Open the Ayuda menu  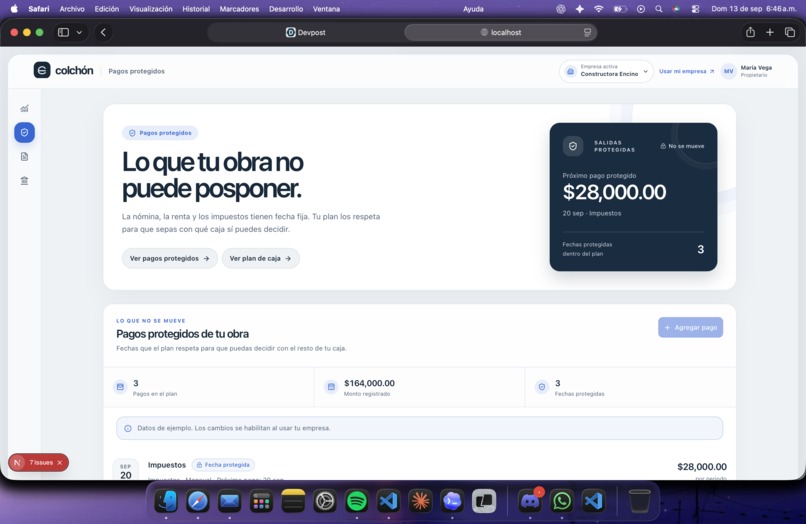(473, 9)
